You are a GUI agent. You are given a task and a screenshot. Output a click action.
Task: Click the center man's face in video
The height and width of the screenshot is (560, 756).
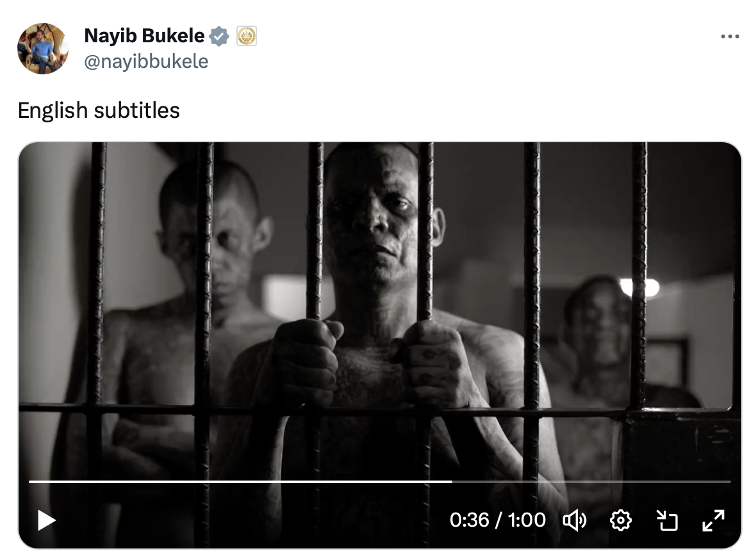tap(371, 217)
